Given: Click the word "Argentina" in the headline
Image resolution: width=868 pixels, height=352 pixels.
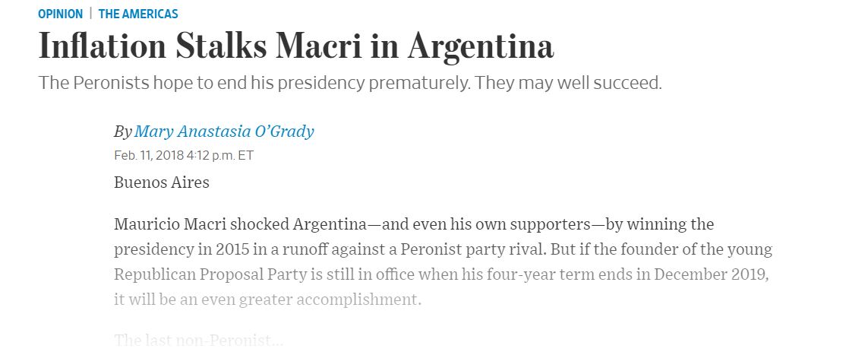Looking at the screenshot, I should [x=481, y=46].
